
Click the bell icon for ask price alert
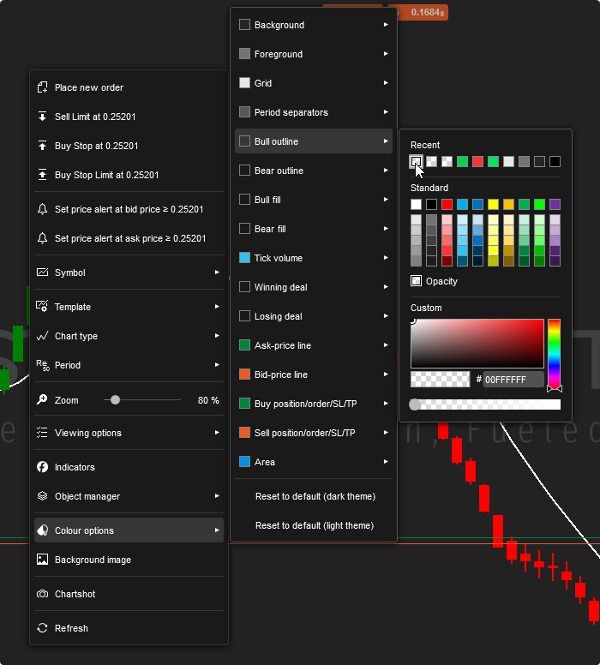tap(42, 238)
